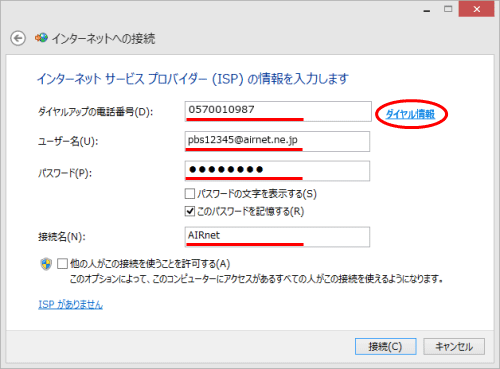Viewport: 500px width, 369px height.
Task: Focus the dial-up phone number field
Action: coord(278,111)
